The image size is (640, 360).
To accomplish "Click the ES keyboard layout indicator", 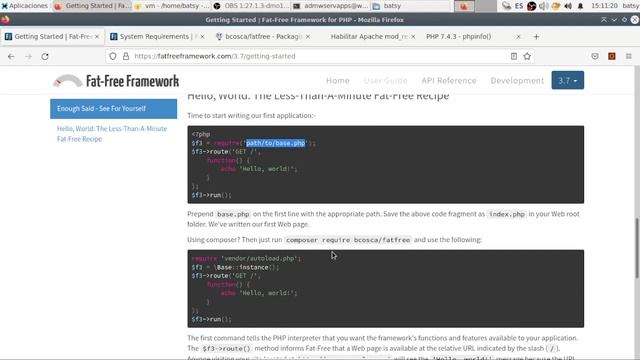I will click(x=519, y=6).
